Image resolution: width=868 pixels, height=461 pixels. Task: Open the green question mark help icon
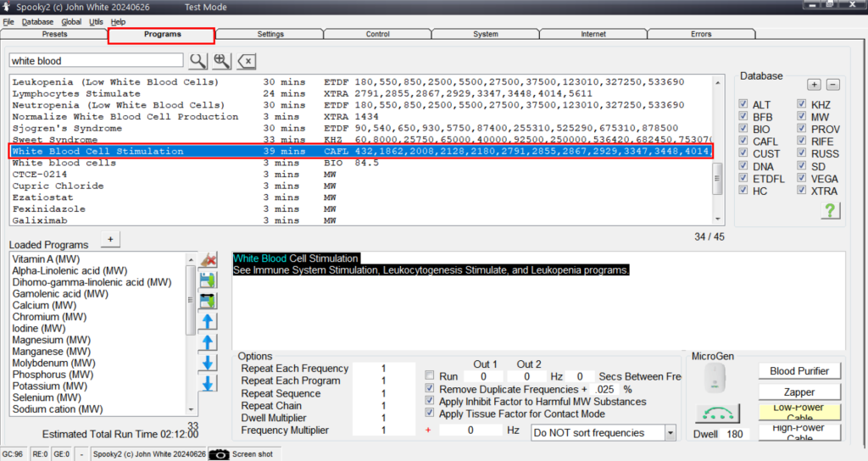pyautogui.click(x=830, y=211)
